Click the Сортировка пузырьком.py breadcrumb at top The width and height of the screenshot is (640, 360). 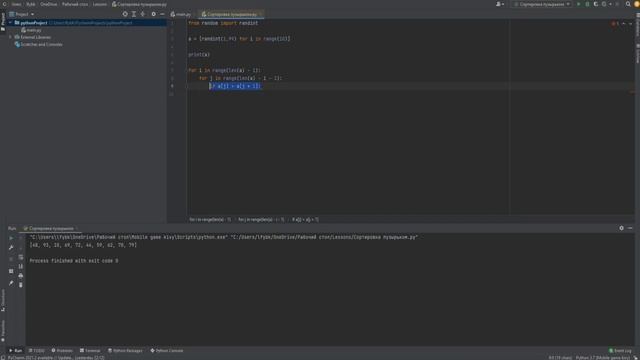pos(139,4)
